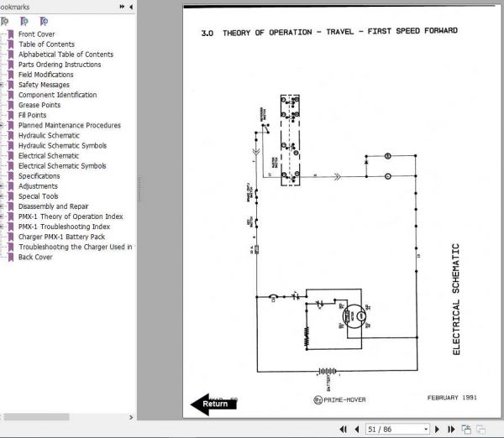The image size is (504, 438).
Task: Go to next page
Action: [437, 429]
